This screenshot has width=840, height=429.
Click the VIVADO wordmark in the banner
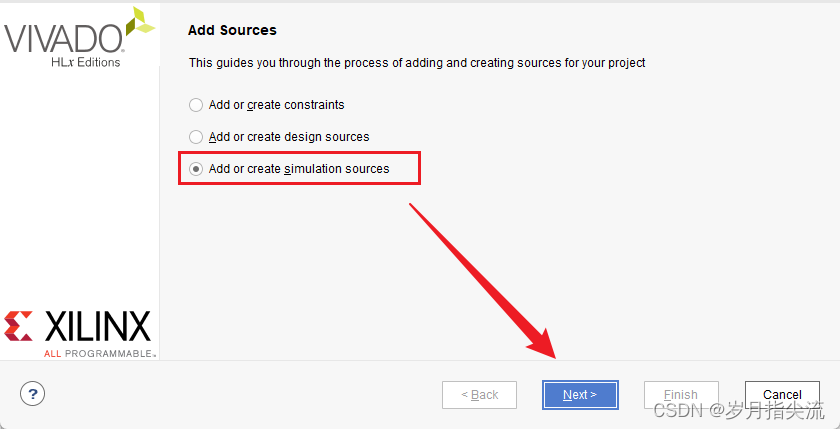tap(63, 38)
